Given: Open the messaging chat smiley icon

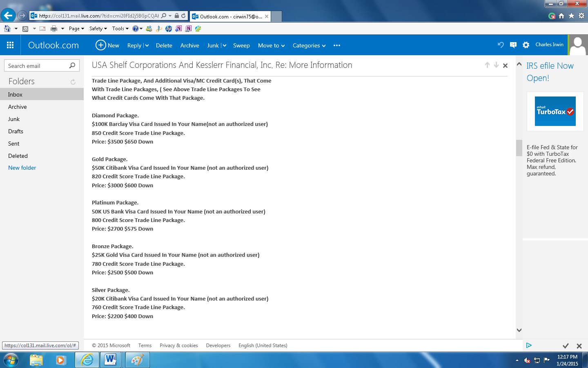Looking at the screenshot, I should (x=513, y=45).
